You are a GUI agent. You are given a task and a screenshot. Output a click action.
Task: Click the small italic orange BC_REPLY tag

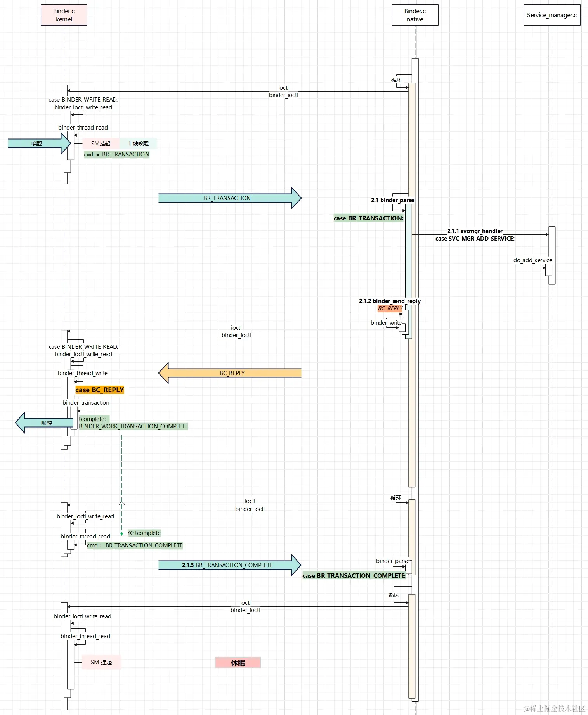coord(390,308)
